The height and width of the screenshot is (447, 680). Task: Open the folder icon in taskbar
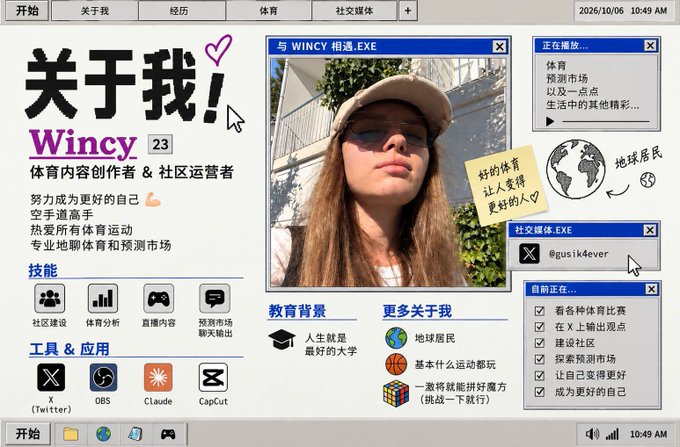[x=71, y=434]
